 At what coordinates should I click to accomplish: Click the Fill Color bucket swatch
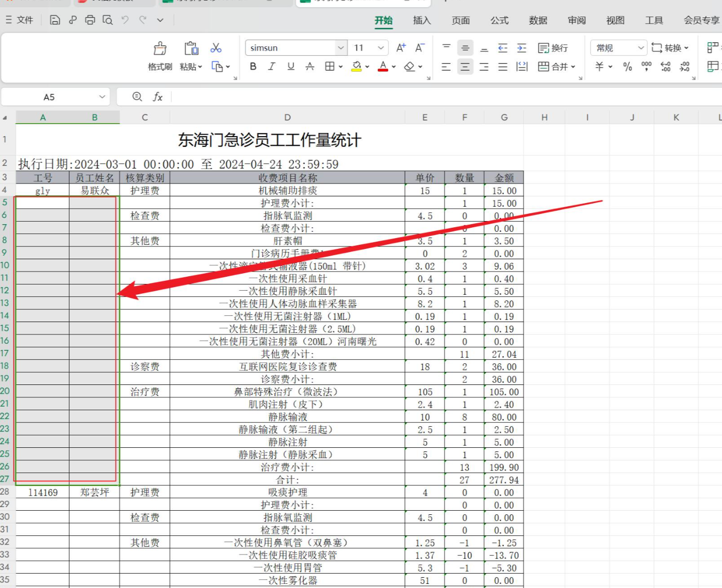356,66
